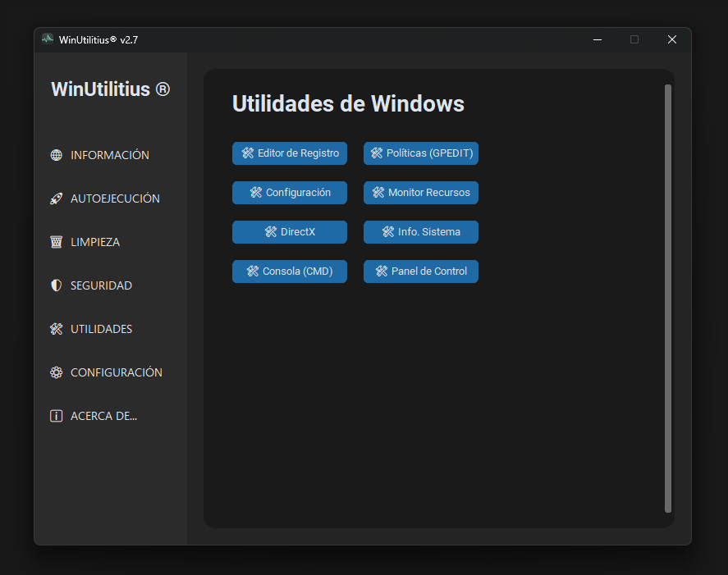Click the vertical scrollbar in utilities panel
Viewport: 728px width, 575px height.
pos(667,298)
